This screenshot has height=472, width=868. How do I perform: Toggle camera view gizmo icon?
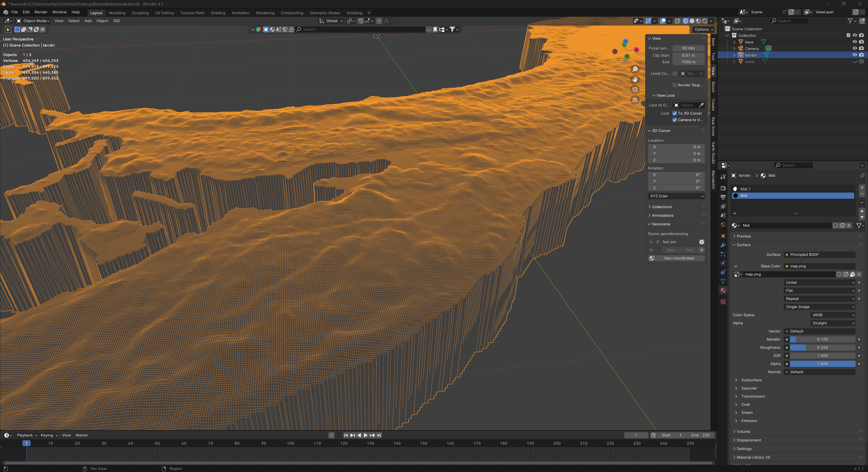coord(635,90)
